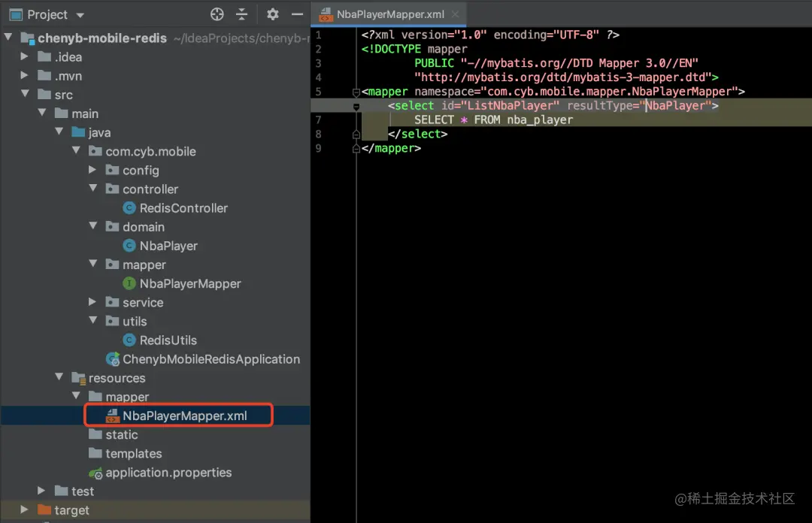Select NbaPlayer class in domain package

pos(168,246)
